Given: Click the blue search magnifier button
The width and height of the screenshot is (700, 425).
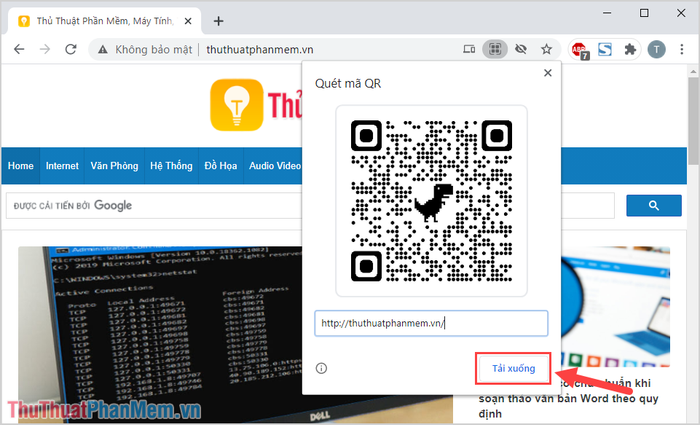Looking at the screenshot, I should click(654, 205).
